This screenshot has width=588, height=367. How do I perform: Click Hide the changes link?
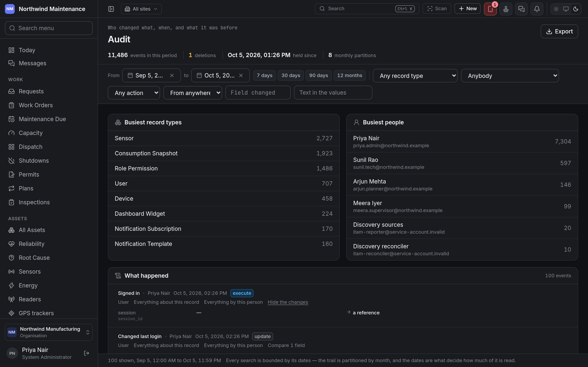[288, 302]
